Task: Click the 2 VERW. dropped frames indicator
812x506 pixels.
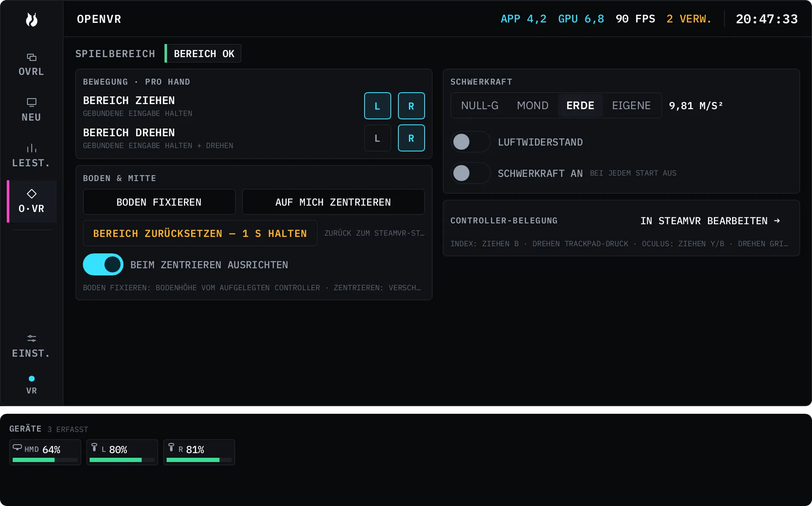Action: click(689, 19)
